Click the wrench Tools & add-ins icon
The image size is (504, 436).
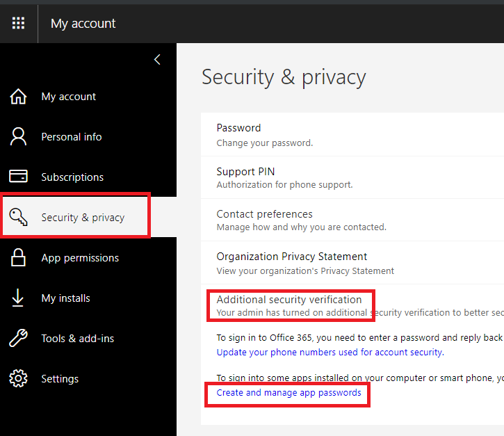click(x=18, y=338)
